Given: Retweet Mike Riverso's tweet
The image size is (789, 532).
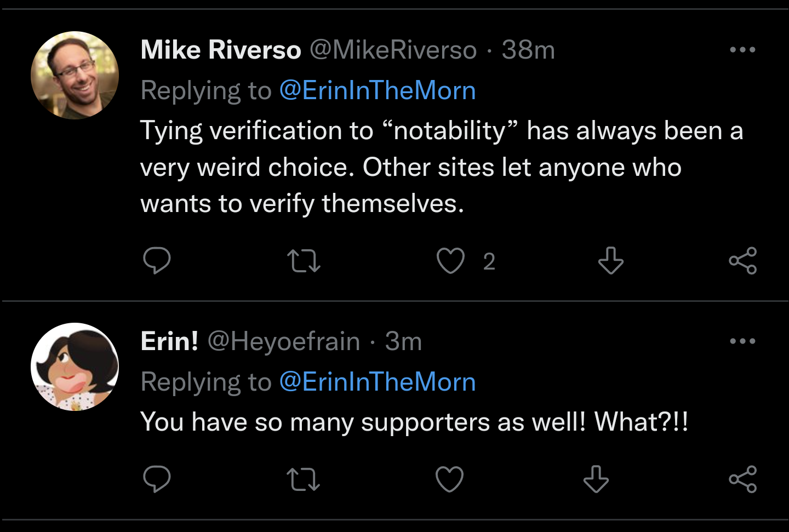Looking at the screenshot, I should (x=304, y=261).
